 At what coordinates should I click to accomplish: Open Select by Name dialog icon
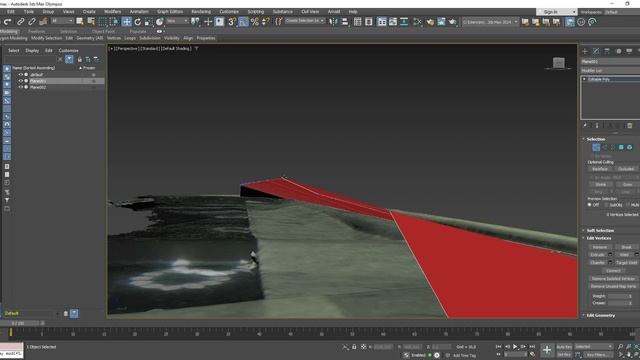[91, 22]
